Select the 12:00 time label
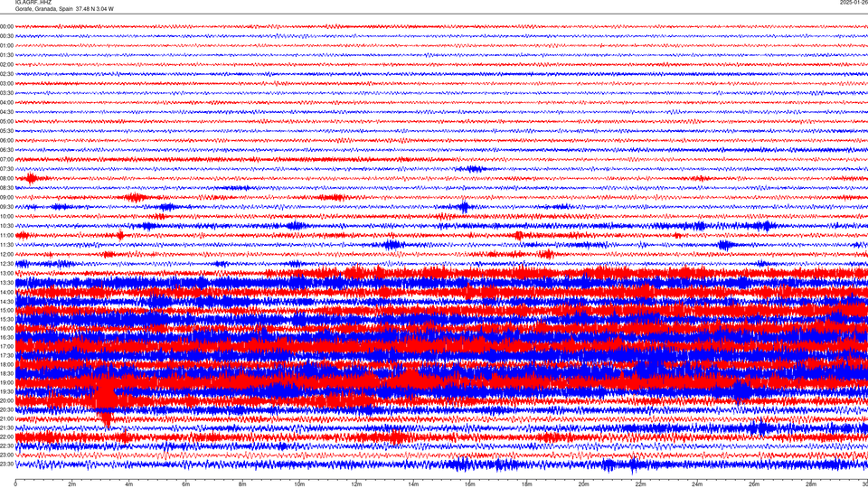868x488 pixels. click(x=6, y=255)
